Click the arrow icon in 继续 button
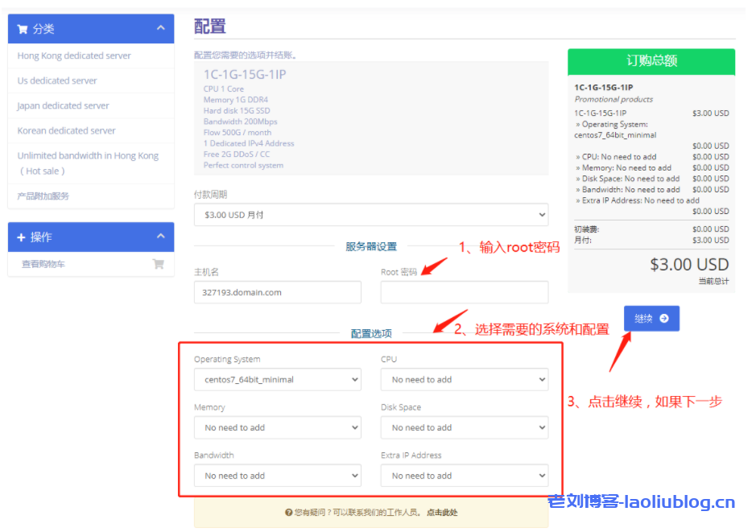This screenshot has height=532, width=756. click(663, 319)
